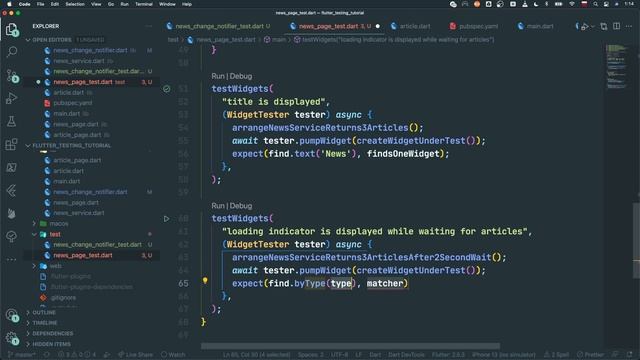The width and height of the screenshot is (640, 360).
Task: Open news_change_notifier.dart in project tree
Action: [x=90, y=192]
